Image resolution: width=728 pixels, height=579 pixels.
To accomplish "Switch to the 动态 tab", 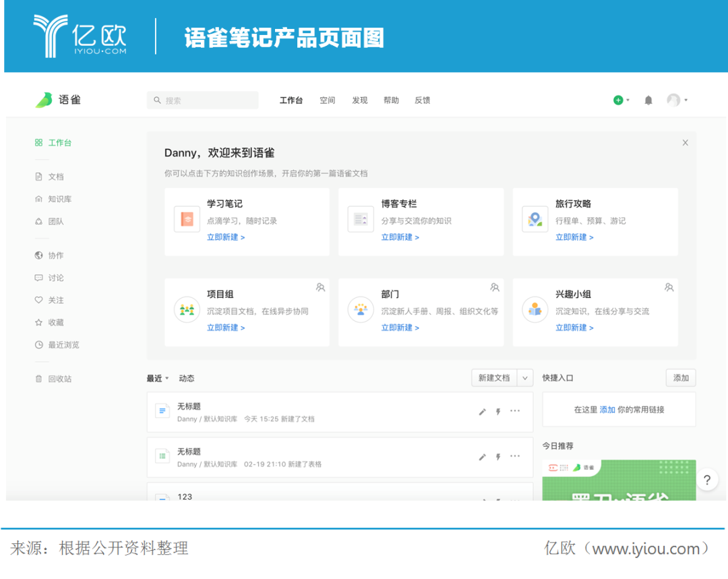I will [187, 378].
